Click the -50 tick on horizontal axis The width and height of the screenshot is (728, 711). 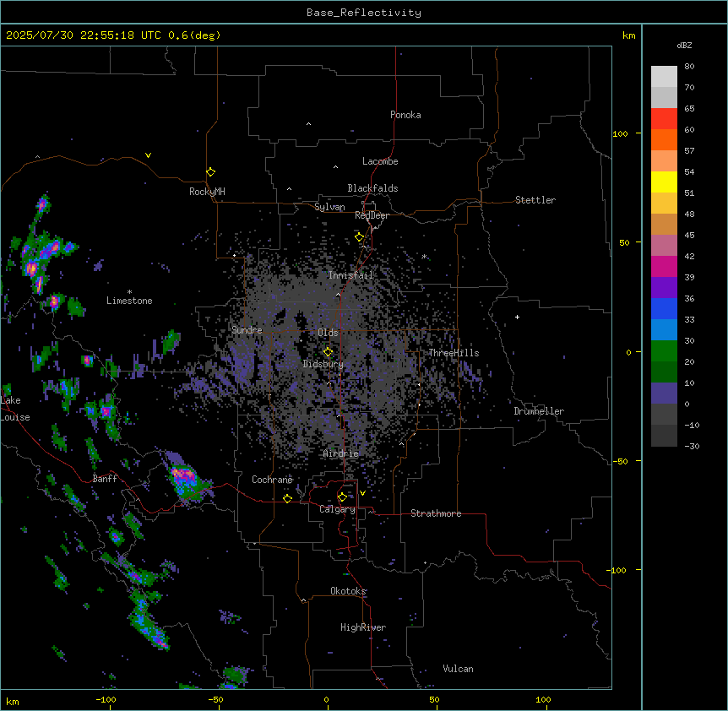[x=215, y=699]
